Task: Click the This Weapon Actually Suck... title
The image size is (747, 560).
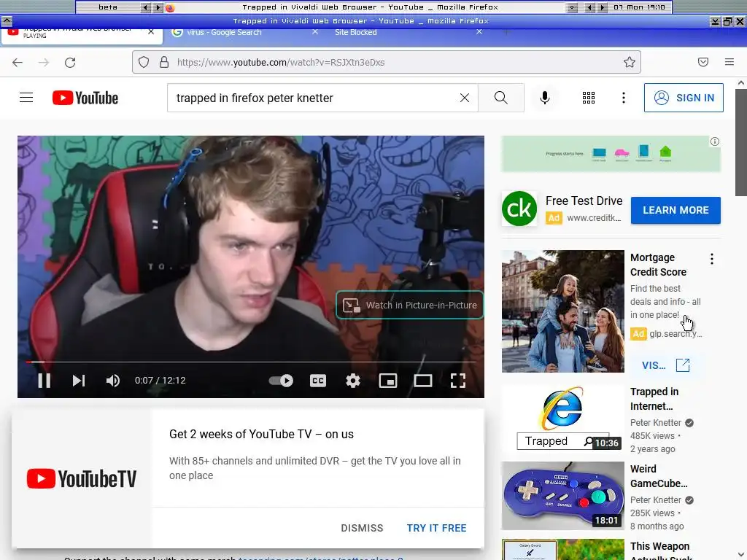Action: pyautogui.click(x=661, y=551)
